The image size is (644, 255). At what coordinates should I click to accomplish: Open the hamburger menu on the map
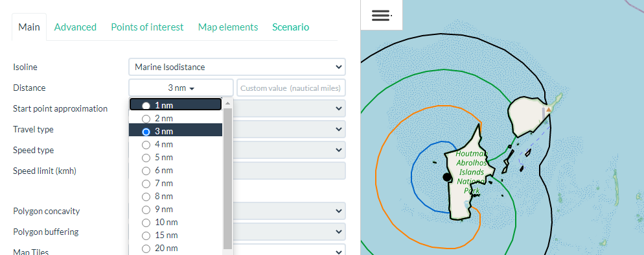pos(381,15)
